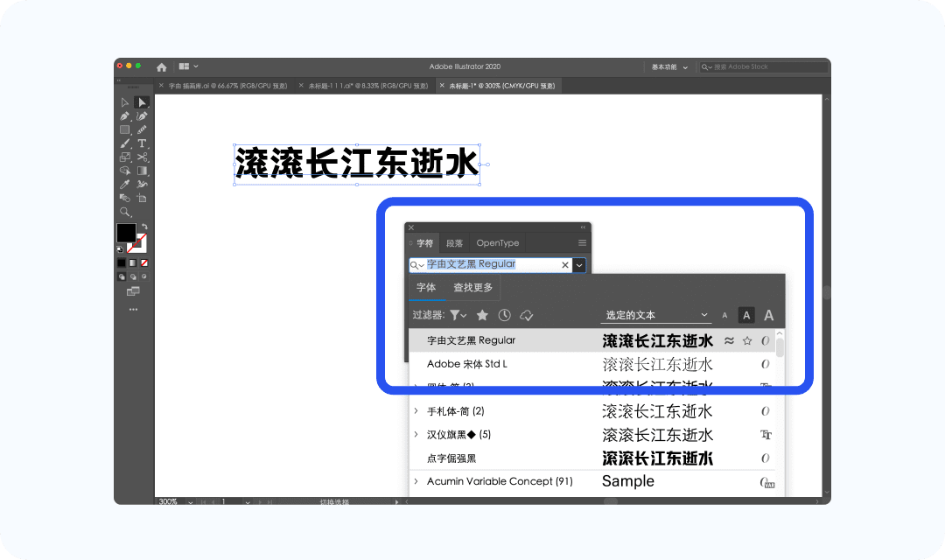Select the Direct Selection black arrow tool
The height and width of the screenshot is (560, 945).
point(142,102)
